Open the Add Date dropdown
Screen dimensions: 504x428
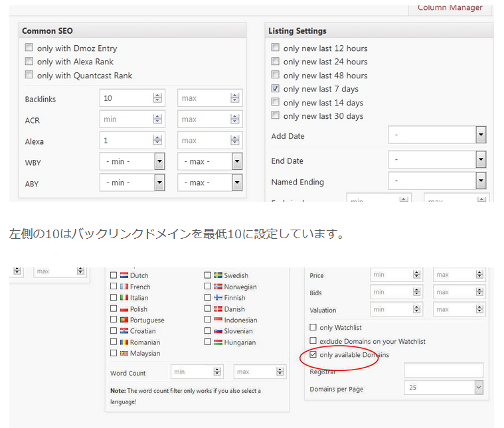click(x=481, y=135)
